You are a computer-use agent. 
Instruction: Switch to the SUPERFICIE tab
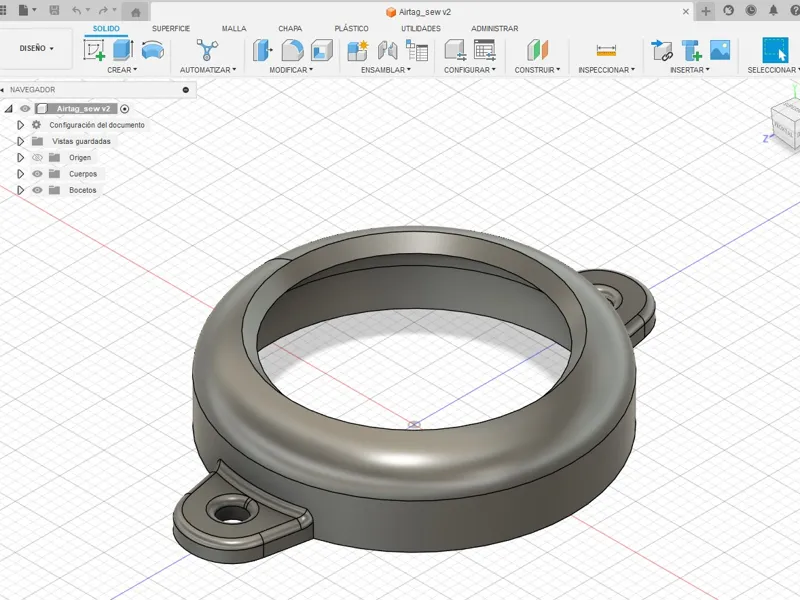tap(171, 29)
